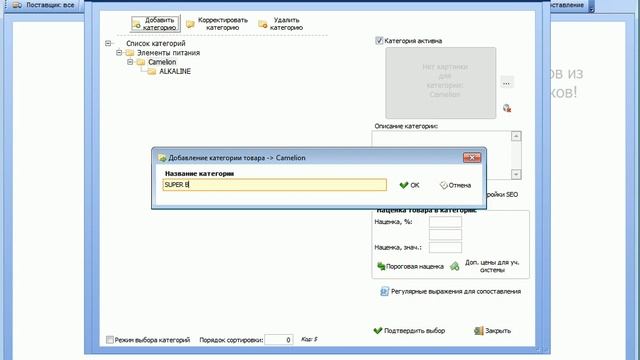This screenshot has height=360, width=640.
Task: Click the Наценка, знач. input field
Action: point(445,247)
